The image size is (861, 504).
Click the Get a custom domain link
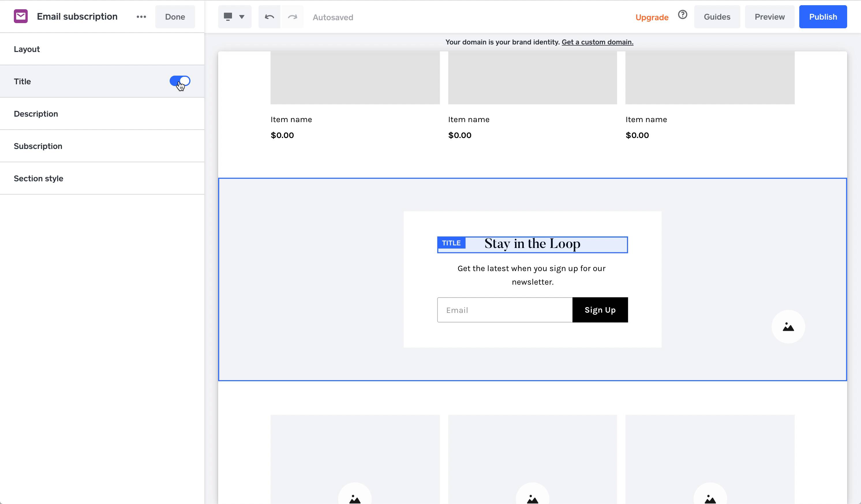597,42
